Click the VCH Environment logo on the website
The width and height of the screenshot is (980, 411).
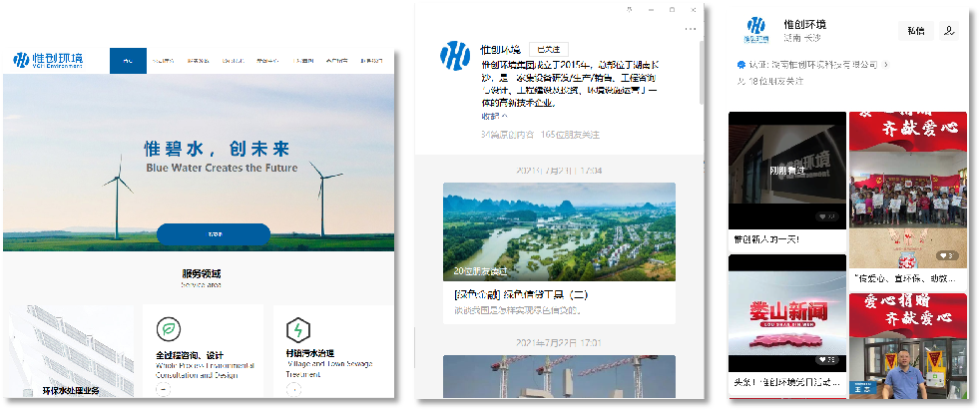(x=48, y=60)
